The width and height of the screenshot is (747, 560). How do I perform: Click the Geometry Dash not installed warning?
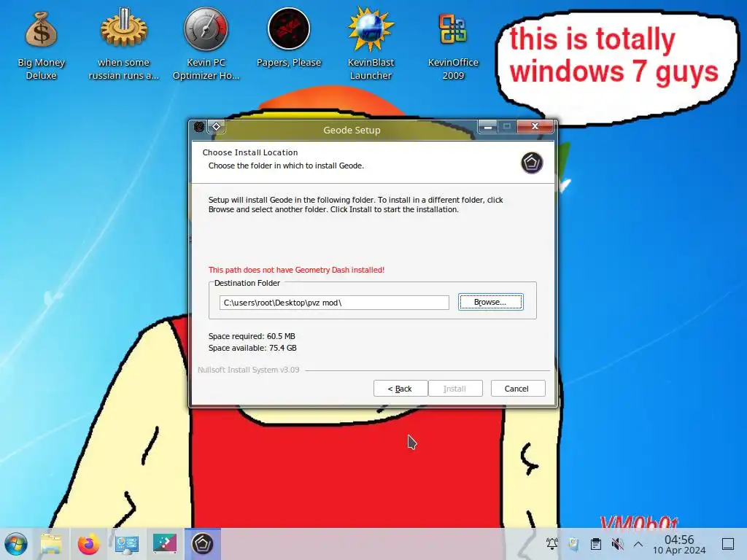[x=296, y=270]
